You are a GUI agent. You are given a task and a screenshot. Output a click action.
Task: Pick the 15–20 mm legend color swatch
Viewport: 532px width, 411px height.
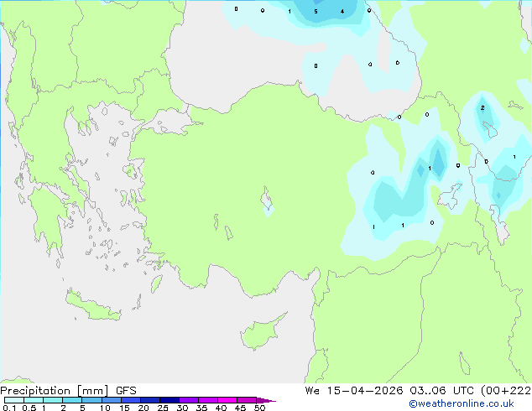point(130,400)
